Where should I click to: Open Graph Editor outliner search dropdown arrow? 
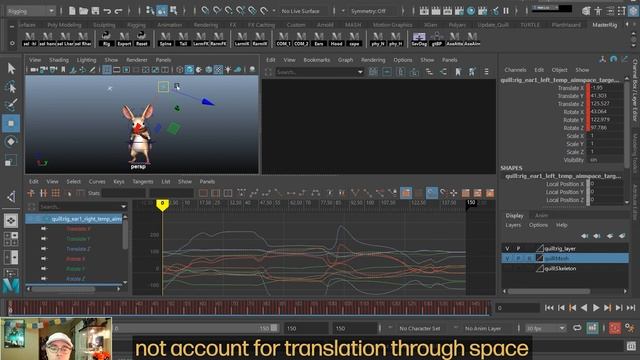pos(123,207)
